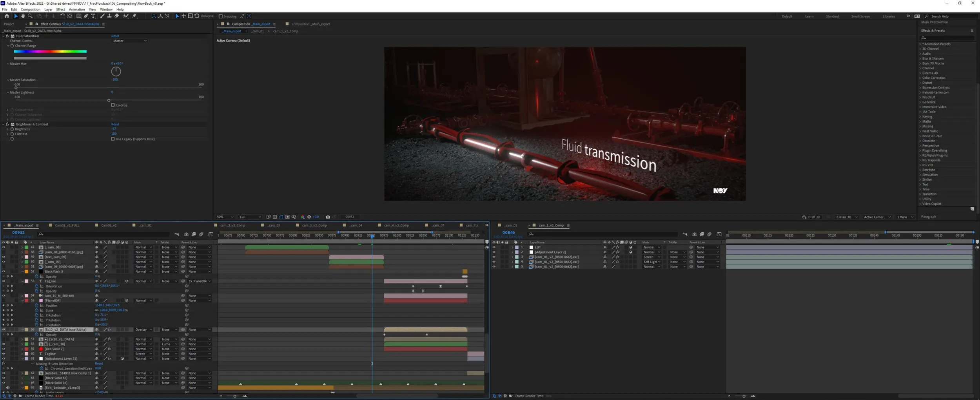The image size is (980, 400).
Task: Open the 50% magnification dropdown
Action: coord(225,217)
